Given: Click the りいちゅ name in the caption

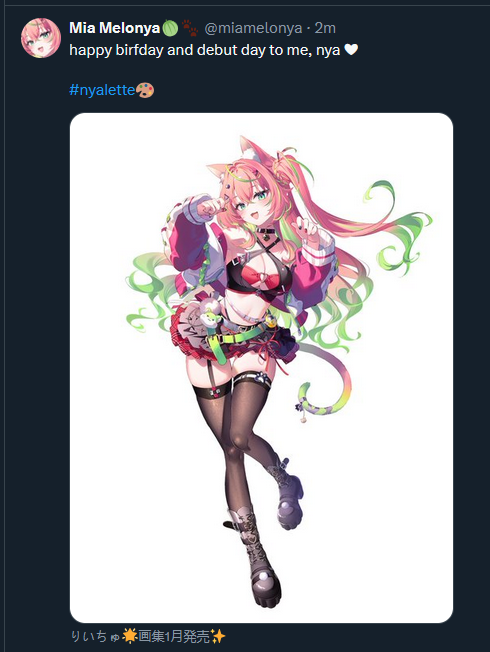Looking at the screenshot, I should coord(95,636).
